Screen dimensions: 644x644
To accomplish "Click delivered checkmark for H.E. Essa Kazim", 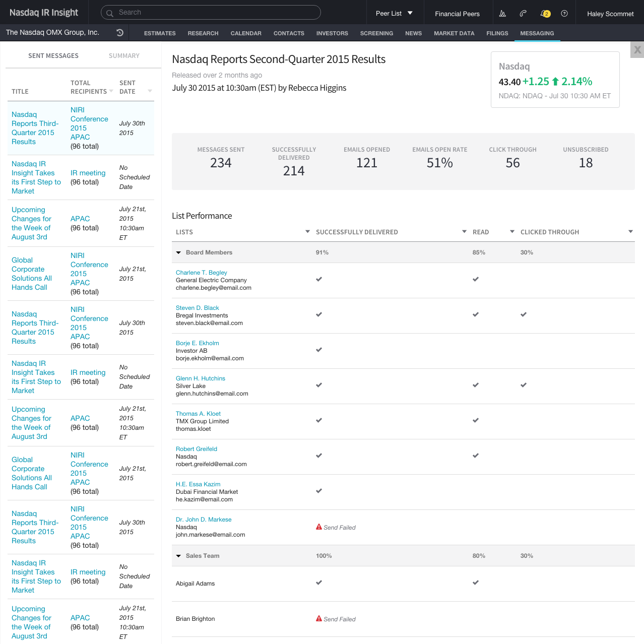I will (319, 491).
